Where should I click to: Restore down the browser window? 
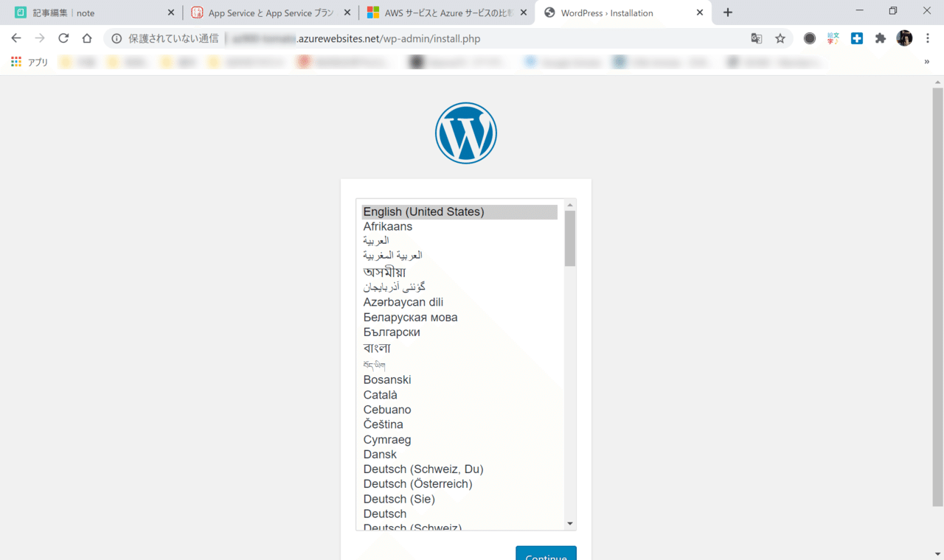[893, 11]
